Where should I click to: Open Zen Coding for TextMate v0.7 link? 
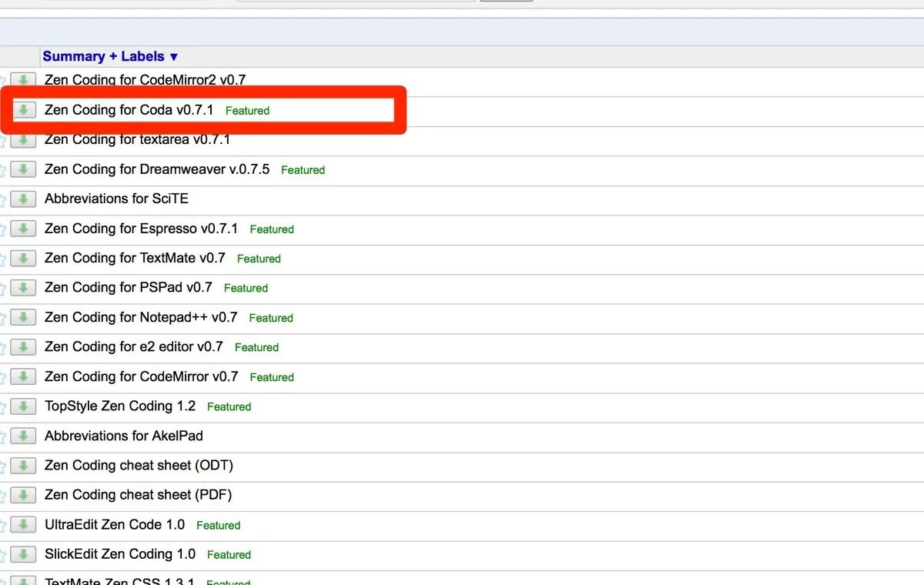coord(136,258)
